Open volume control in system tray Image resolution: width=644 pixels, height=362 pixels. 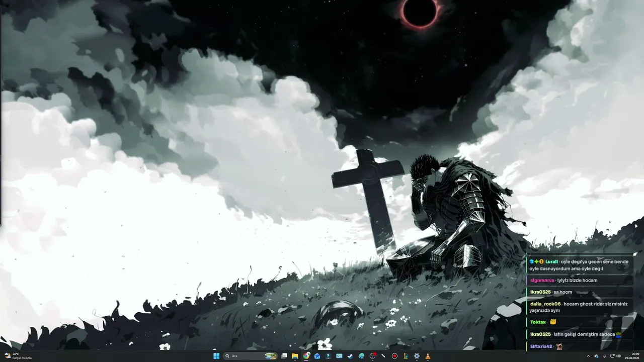(618, 356)
